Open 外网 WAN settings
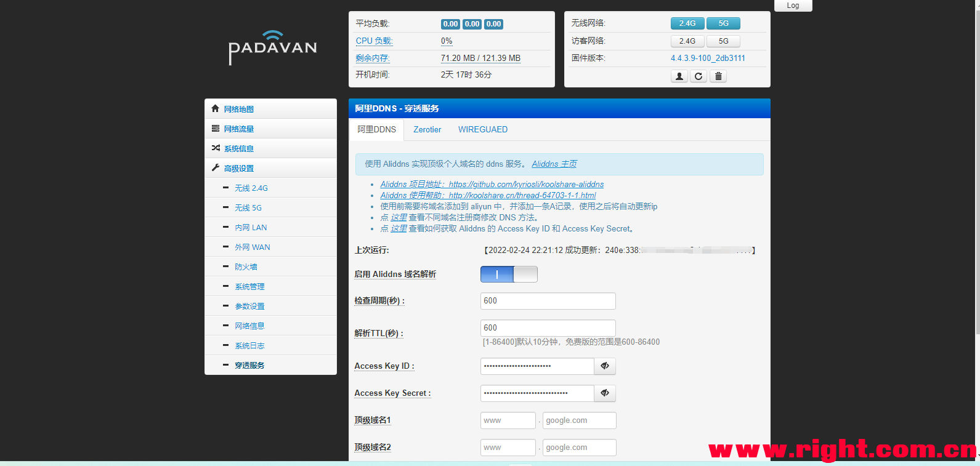 coord(270,247)
